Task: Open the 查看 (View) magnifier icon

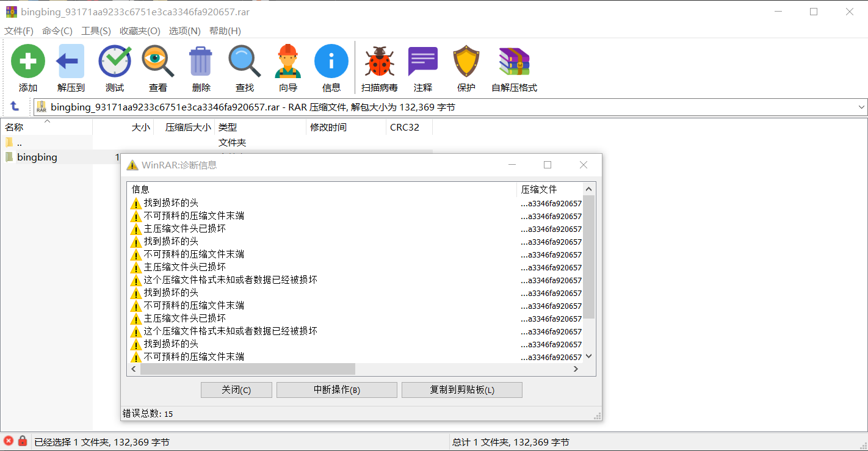Action: coord(158,61)
